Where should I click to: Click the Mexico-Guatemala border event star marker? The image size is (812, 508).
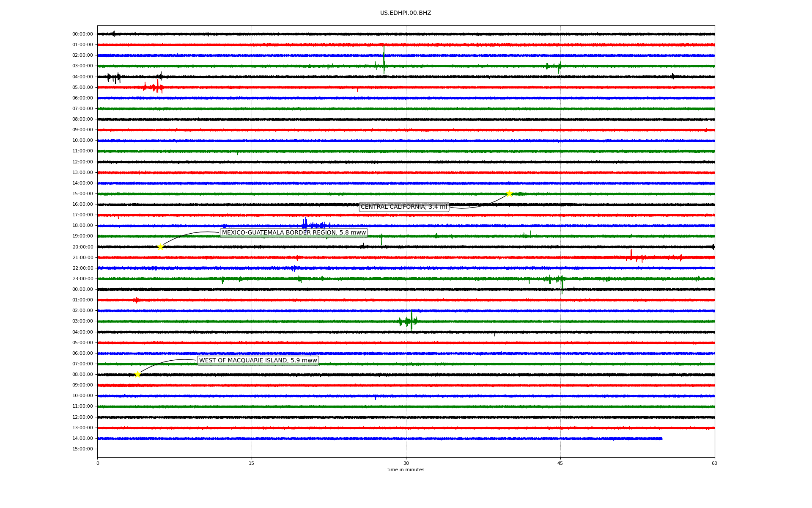160,247
